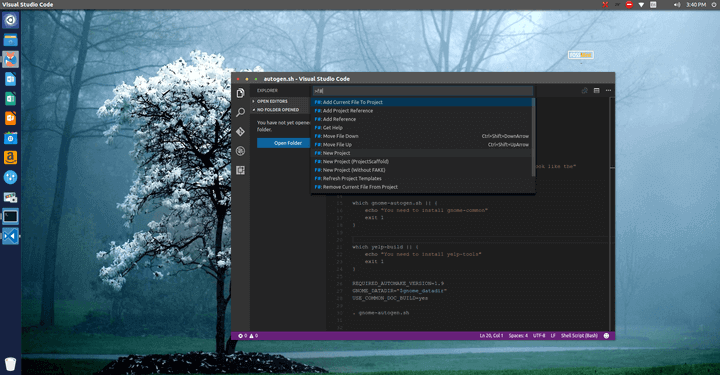Select 'F#: Remove Current File From Project' command
Viewport: 720px width, 375px height.
point(422,187)
